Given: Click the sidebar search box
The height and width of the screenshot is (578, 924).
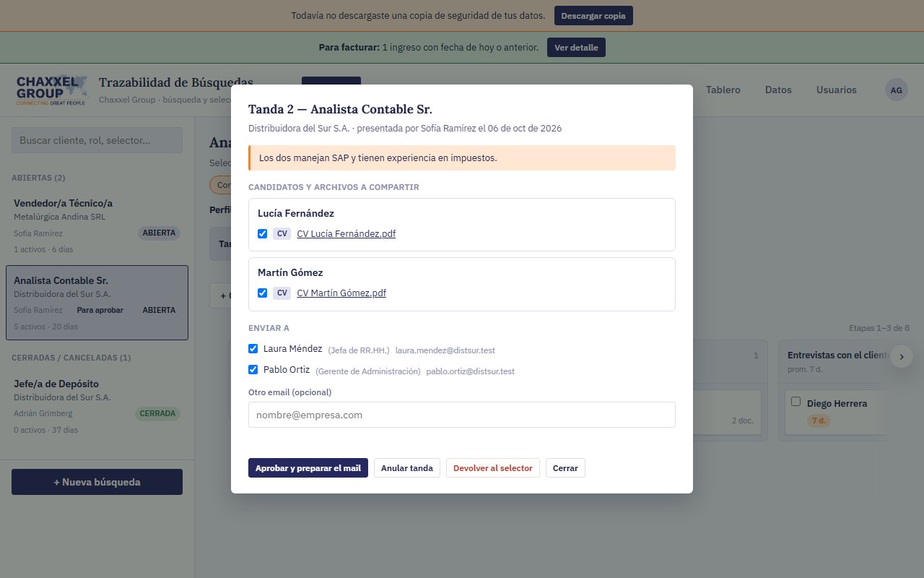Looking at the screenshot, I should tap(97, 140).
